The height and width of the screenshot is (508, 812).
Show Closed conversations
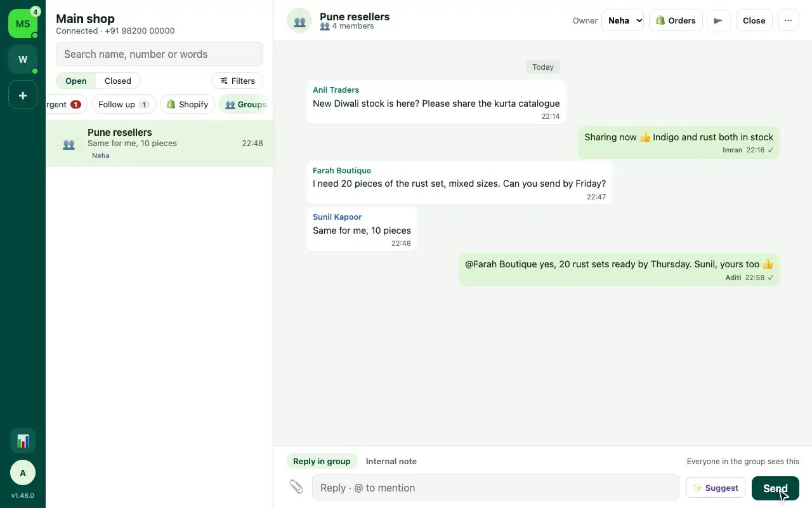click(118, 81)
